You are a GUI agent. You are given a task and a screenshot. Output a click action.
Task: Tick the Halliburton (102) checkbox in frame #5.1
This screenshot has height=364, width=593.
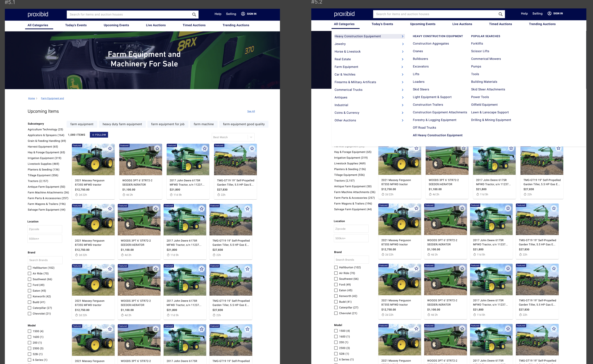(29, 268)
